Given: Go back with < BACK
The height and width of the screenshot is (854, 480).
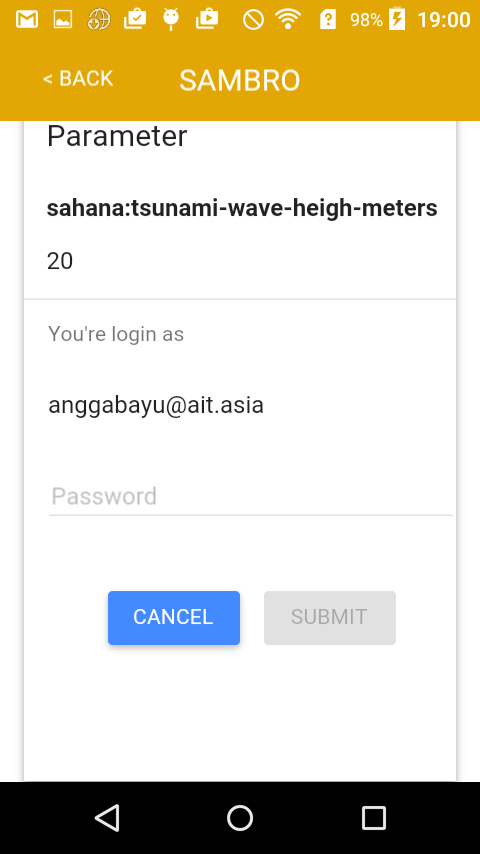Looking at the screenshot, I should tap(78, 79).
